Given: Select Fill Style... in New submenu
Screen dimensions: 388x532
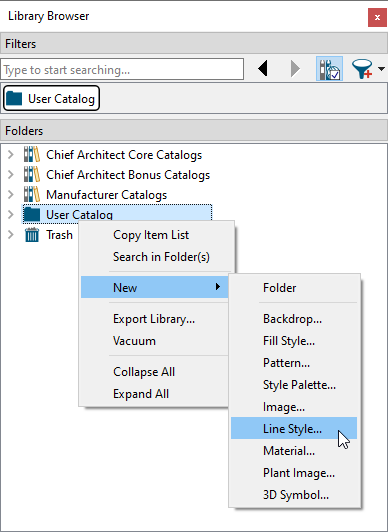Looking at the screenshot, I should (x=294, y=341).
